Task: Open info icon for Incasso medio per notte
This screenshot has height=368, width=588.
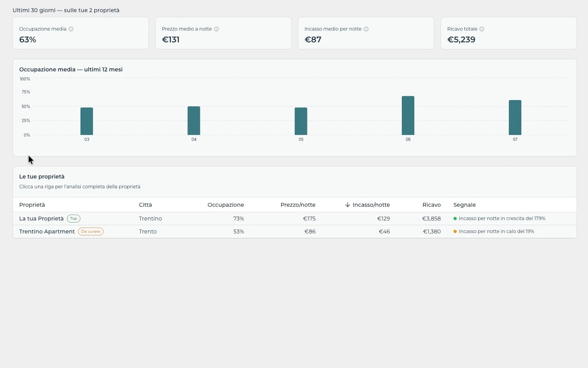Action: (366, 29)
